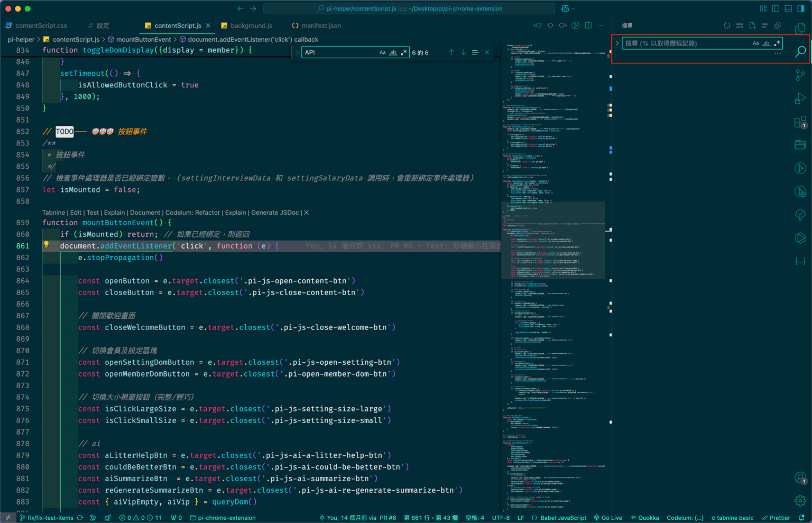
Task: Toggle regex mode in the find widget
Action: (403, 52)
